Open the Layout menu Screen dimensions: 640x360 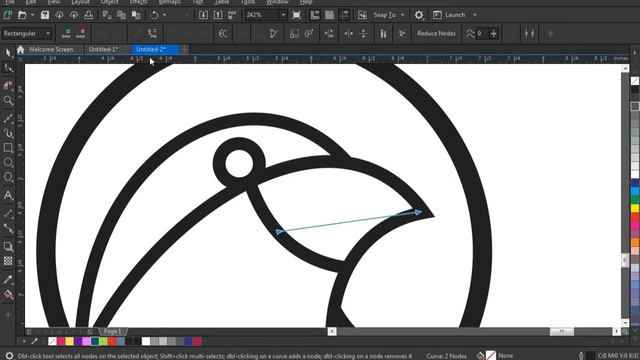click(80, 2)
